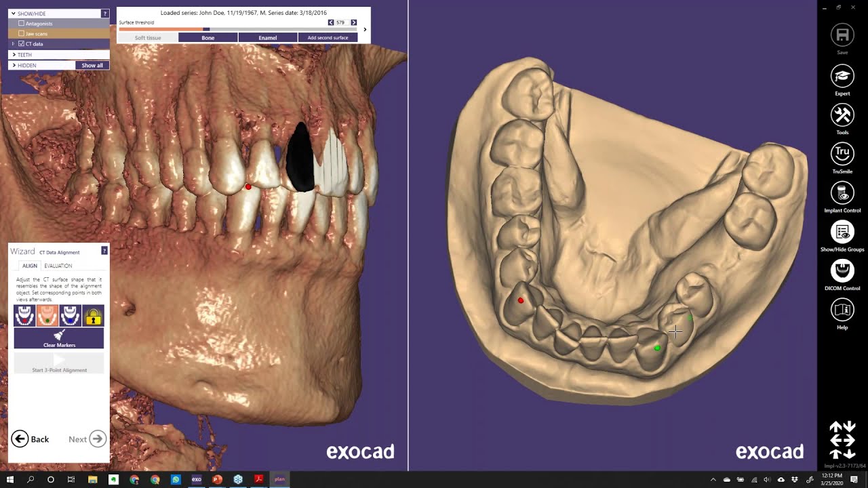
Task: Open the notification center icon
Action: click(x=854, y=480)
